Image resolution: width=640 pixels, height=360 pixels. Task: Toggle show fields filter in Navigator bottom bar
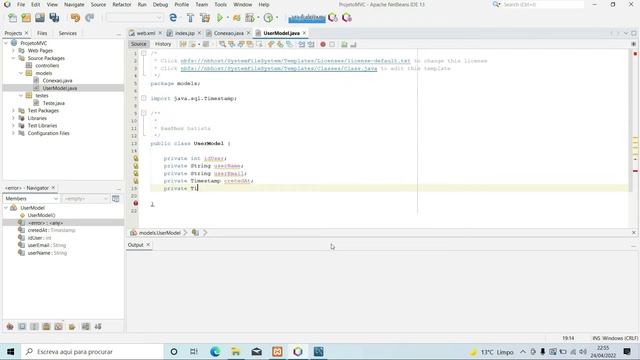pos(22,327)
